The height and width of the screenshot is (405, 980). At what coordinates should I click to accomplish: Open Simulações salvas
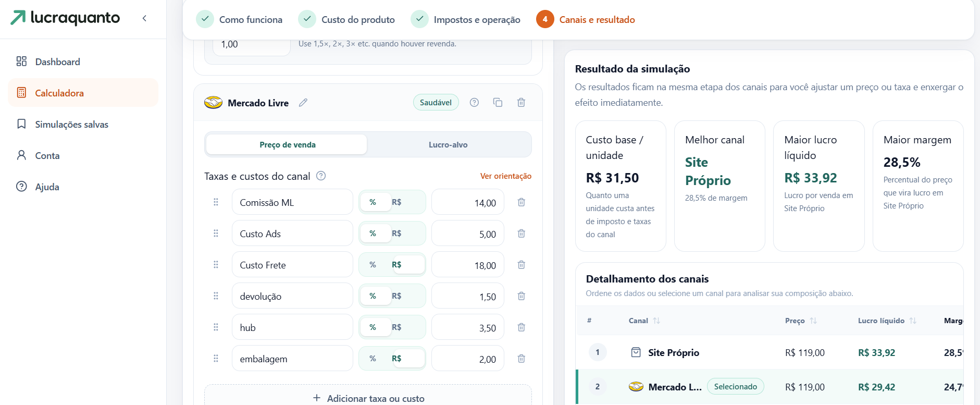(x=83, y=124)
